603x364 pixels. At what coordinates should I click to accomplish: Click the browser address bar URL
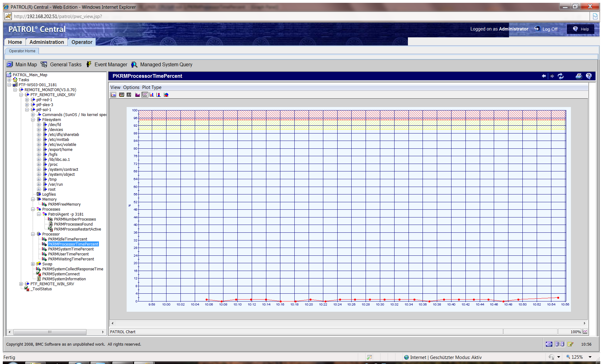coord(58,16)
